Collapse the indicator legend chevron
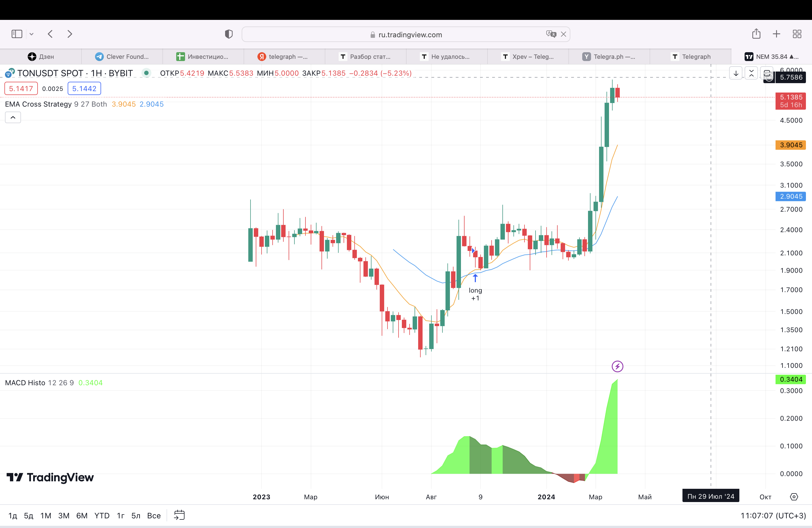The width and height of the screenshot is (812, 528). [x=13, y=117]
